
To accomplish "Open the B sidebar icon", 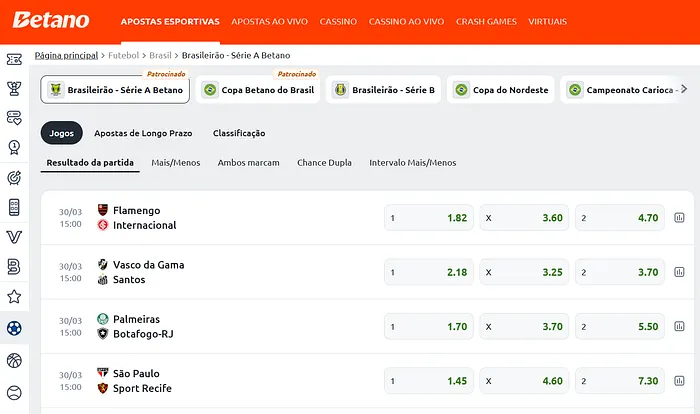I will pyautogui.click(x=14, y=267).
